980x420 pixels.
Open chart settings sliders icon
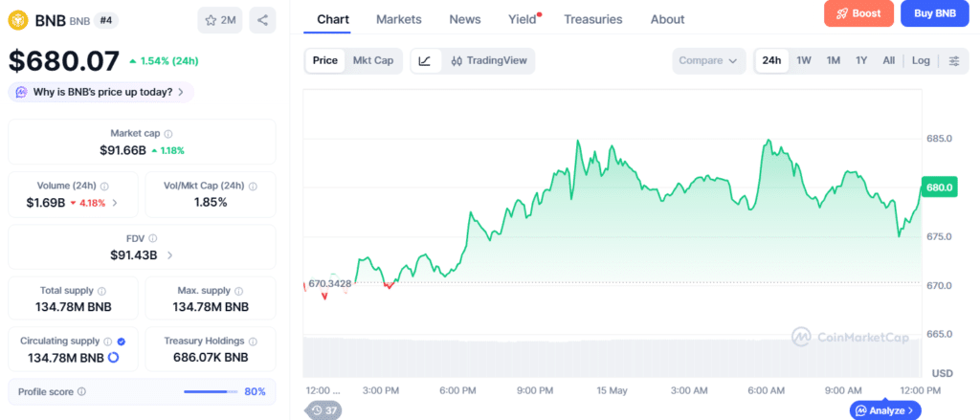point(954,60)
